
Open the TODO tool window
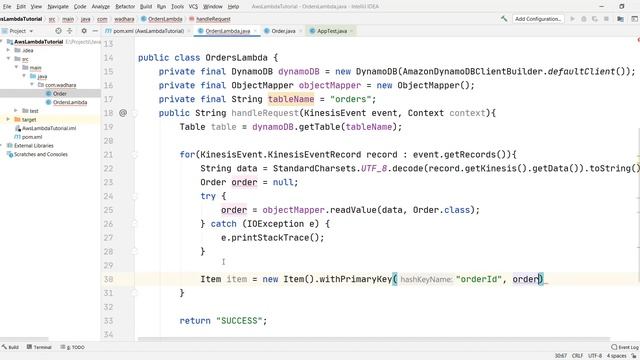(73, 347)
